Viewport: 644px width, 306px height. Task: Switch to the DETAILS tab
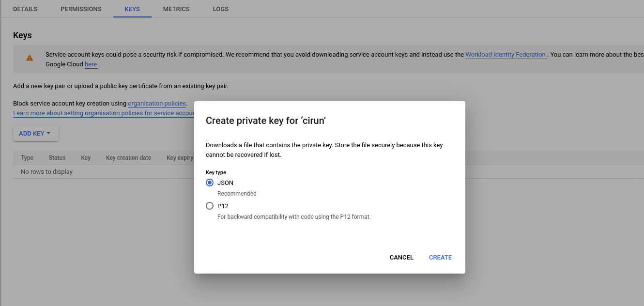click(25, 9)
